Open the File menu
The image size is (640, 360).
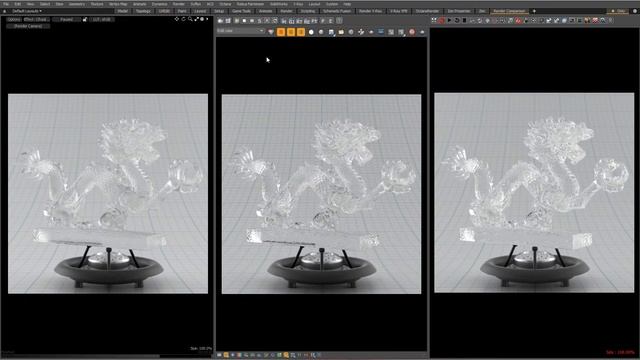[x=6, y=4]
